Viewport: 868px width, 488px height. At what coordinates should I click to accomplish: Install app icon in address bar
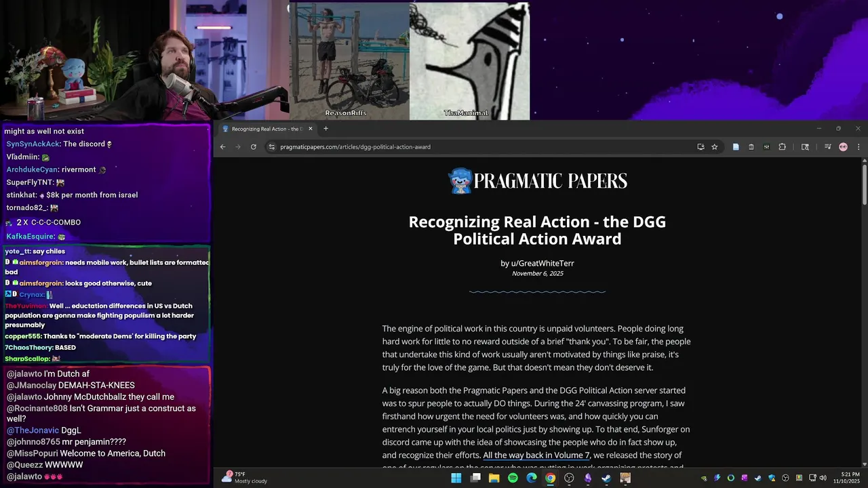[x=701, y=146]
